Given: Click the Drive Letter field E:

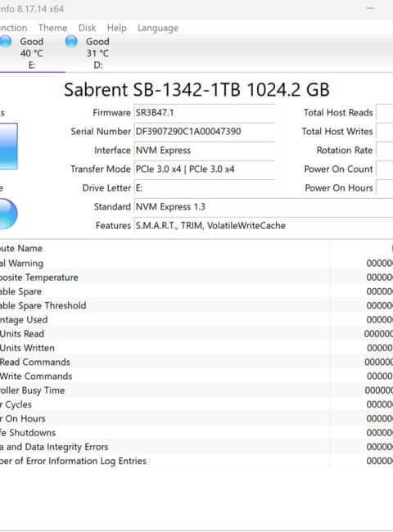Looking at the screenshot, I should point(205,188).
